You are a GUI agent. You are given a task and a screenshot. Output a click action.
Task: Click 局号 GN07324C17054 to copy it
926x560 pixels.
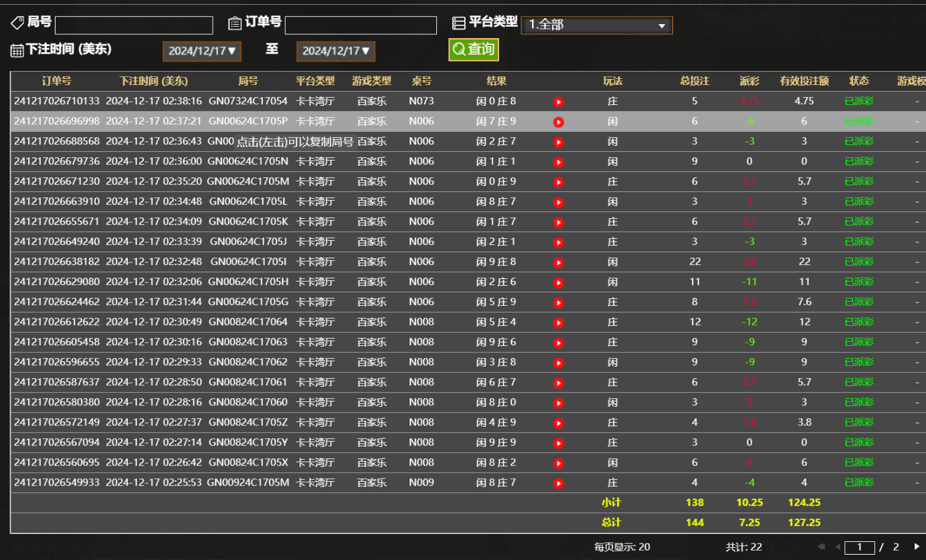[x=248, y=102]
